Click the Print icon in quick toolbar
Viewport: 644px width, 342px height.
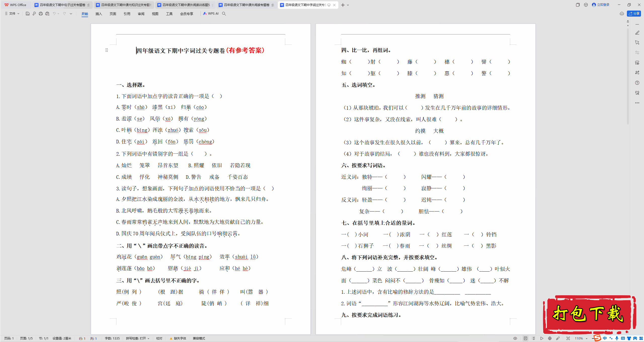point(41,14)
